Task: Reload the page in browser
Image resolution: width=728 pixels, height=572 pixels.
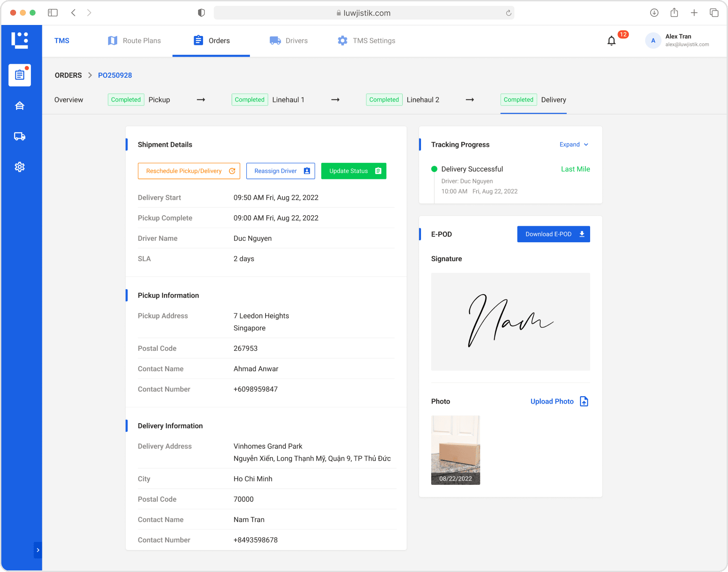Action: [509, 13]
